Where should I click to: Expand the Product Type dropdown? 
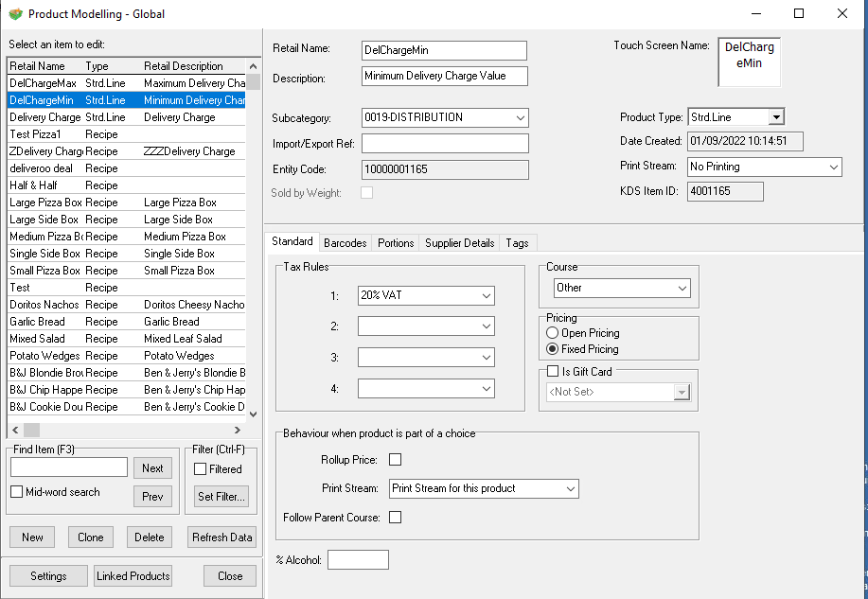click(x=775, y=117)
